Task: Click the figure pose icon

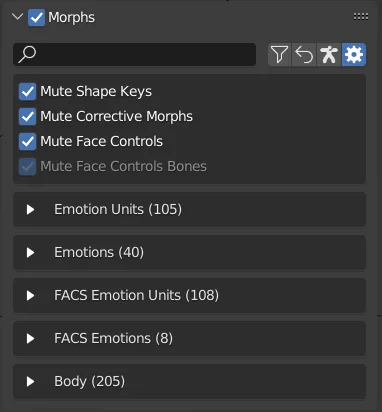Action: (329, 55)
